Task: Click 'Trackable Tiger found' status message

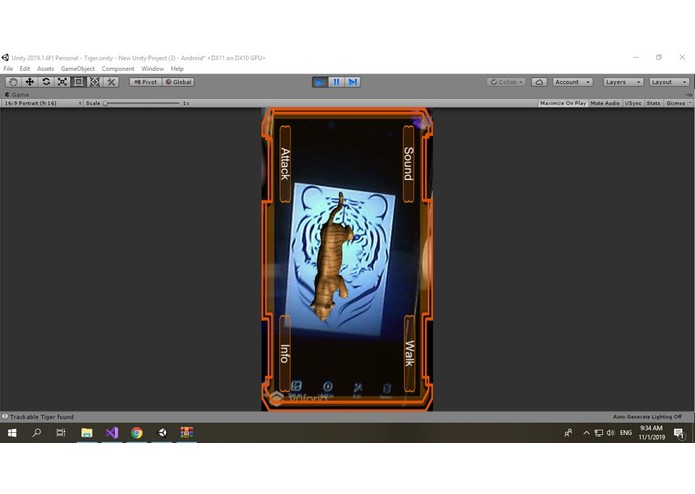Action: [x=42, y=416]
